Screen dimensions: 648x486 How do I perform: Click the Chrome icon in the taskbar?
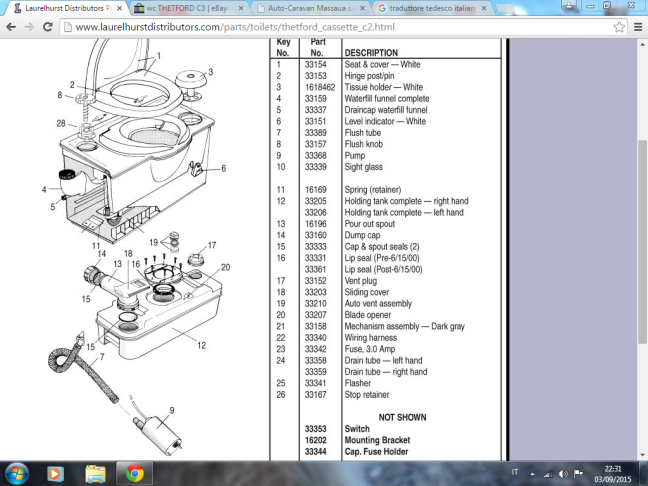pos(135,472)
